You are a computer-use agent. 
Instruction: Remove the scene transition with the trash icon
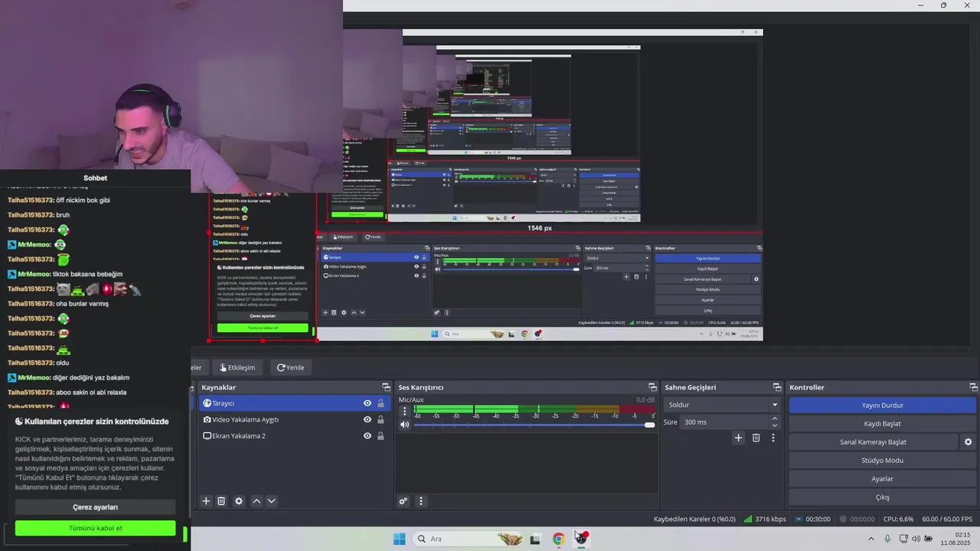[756, 438]
